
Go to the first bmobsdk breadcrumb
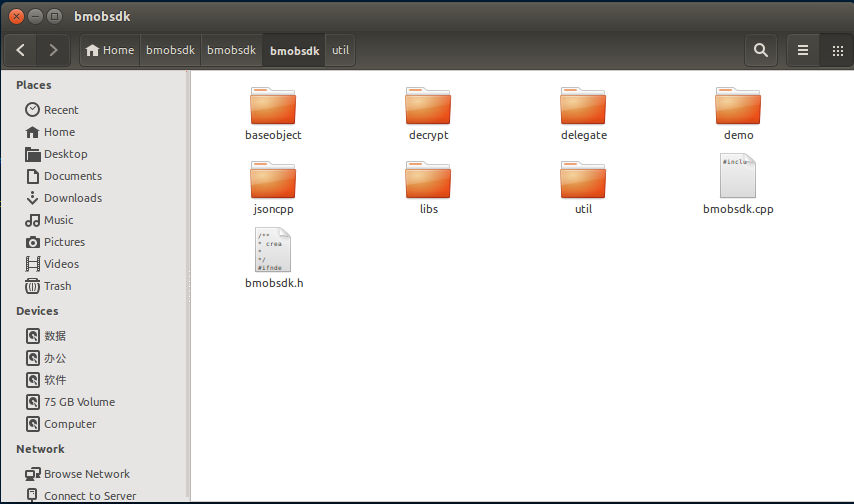coord(170,50)
